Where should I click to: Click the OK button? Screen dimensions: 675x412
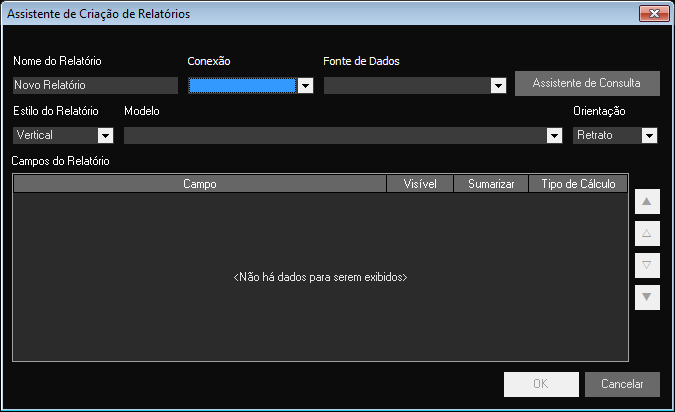tap(541, 384)
